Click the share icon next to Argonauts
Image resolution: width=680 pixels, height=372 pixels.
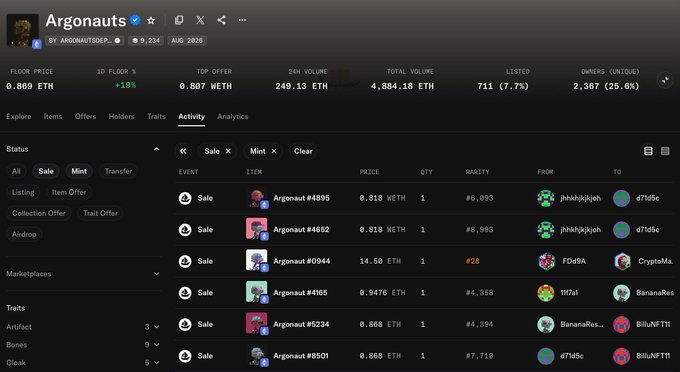pyautogui.click(x=221, y=20)
